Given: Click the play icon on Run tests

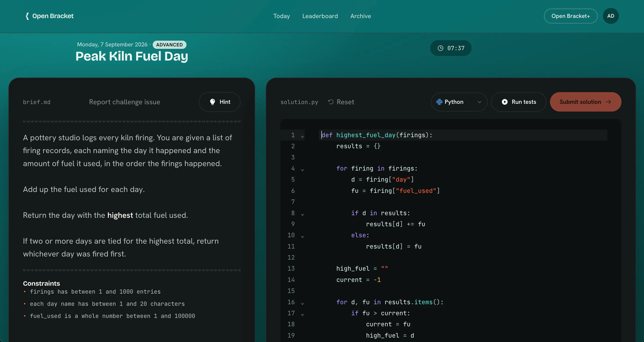Looking at the screenshot, I should click(x=505, y=102).
